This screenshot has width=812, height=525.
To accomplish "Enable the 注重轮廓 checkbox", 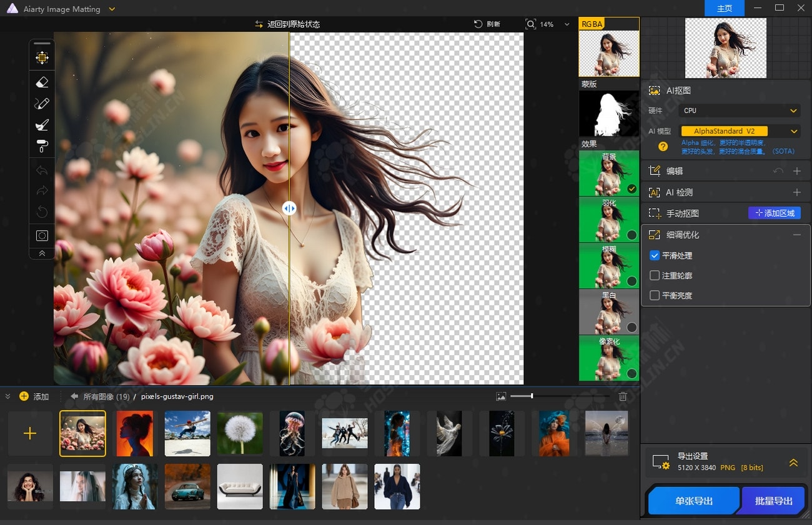I will pos(655,276).
